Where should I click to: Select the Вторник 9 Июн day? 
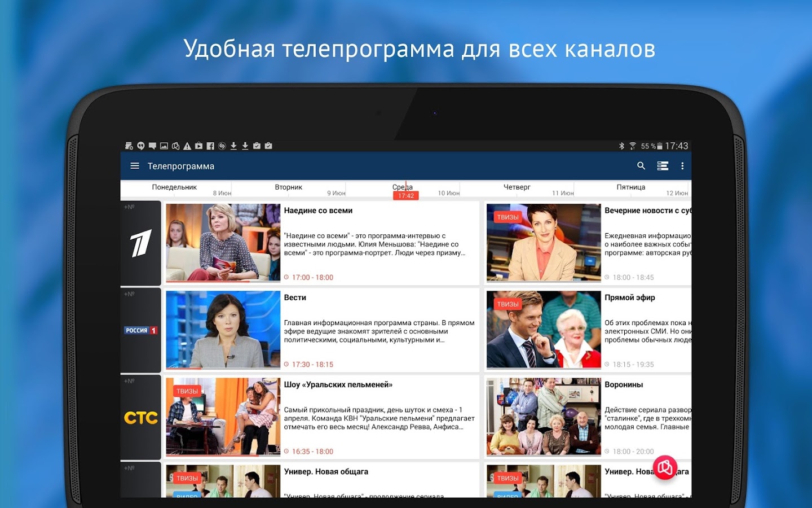[x=289, y=189]
